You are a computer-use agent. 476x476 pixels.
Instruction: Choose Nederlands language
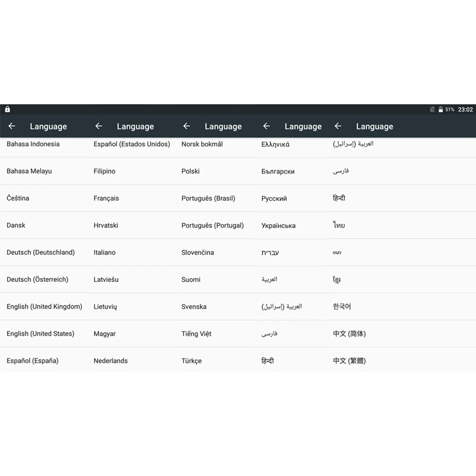110,361
